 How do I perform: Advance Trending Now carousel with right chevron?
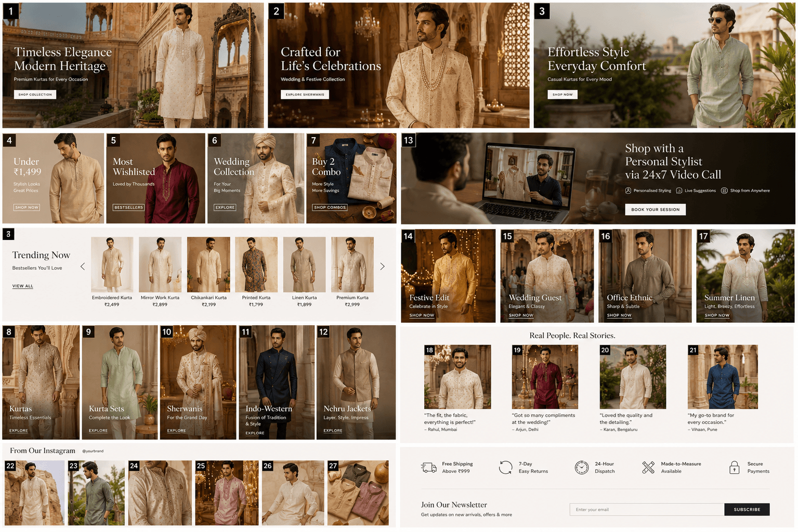[x=382, y=267]
